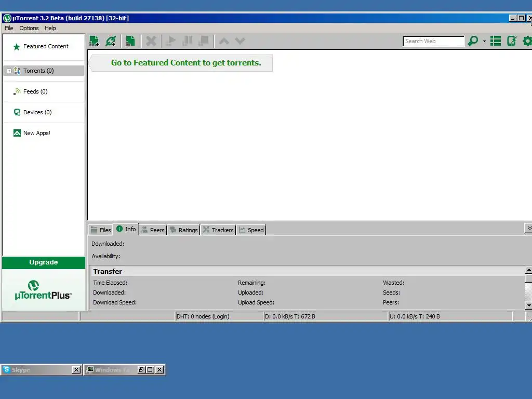The image size is (532, 399).
Task: Move torrent down the queue arrow
Action: [240, 41]
